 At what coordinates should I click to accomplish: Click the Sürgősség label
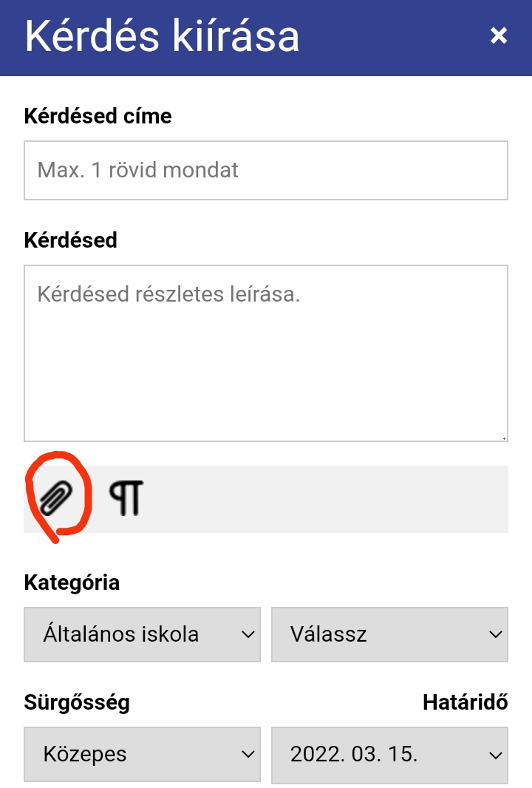[77, 702]
